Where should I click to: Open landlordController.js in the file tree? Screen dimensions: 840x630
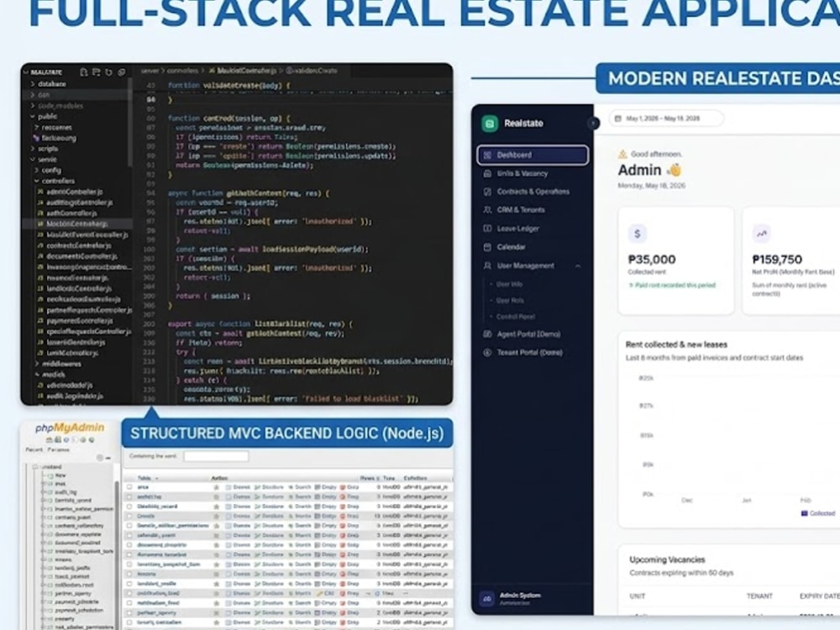pyautogui.click(x=79, y=288)
